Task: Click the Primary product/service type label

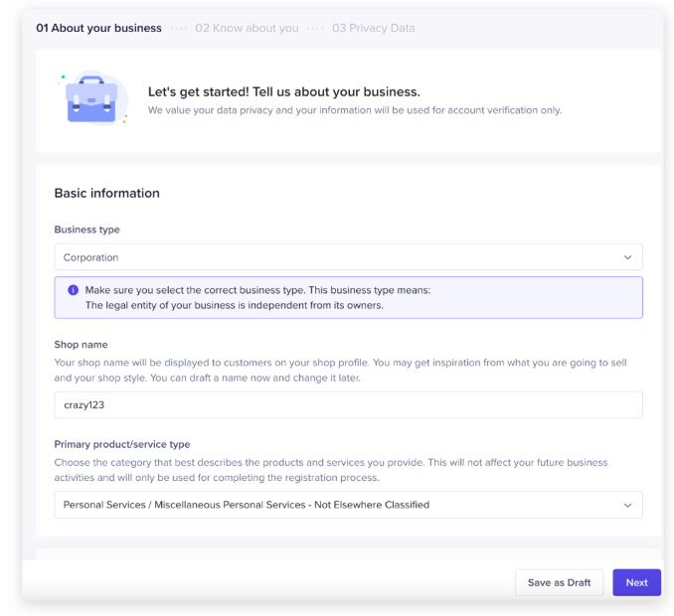Action: tap(121, 444)
